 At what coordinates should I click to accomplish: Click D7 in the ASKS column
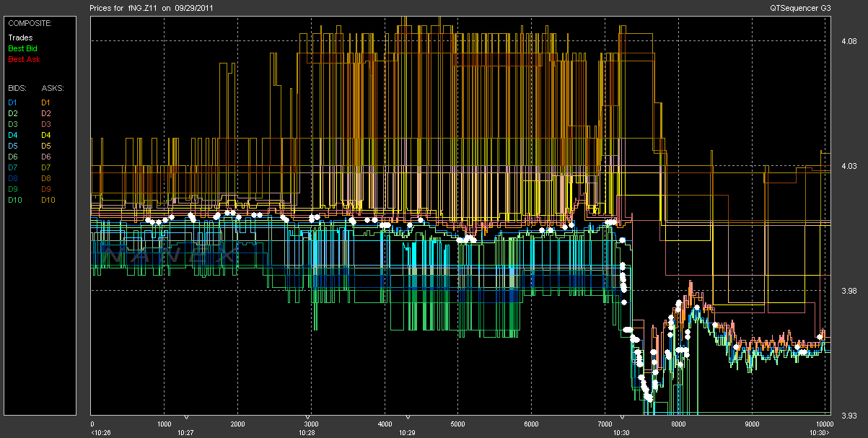coord(45,167)
